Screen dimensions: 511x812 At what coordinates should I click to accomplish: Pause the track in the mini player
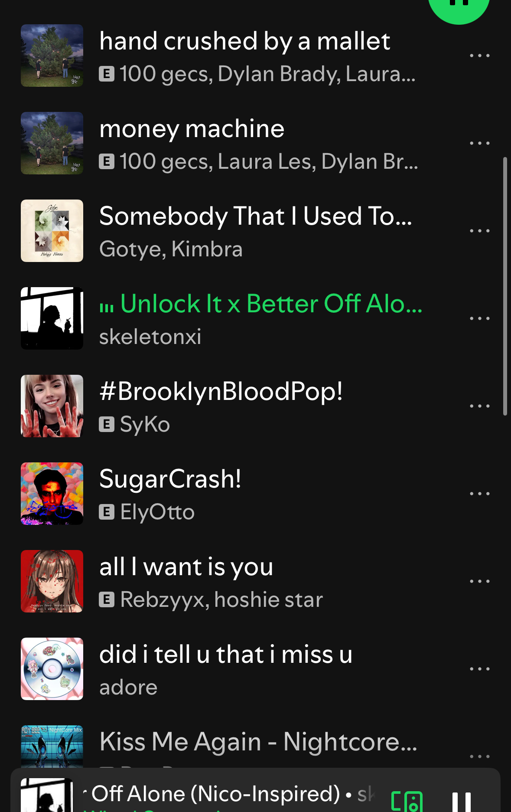tap(461, 802)
